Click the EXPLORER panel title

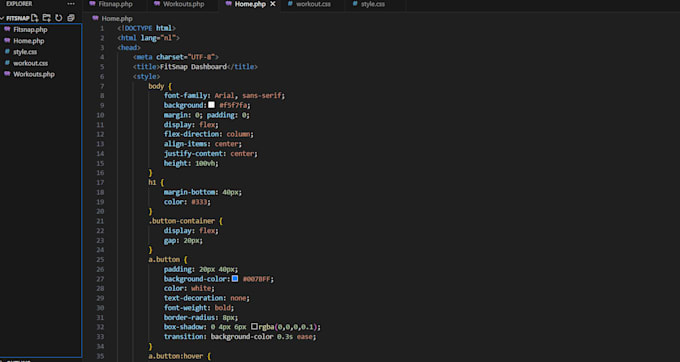point(19,4)
